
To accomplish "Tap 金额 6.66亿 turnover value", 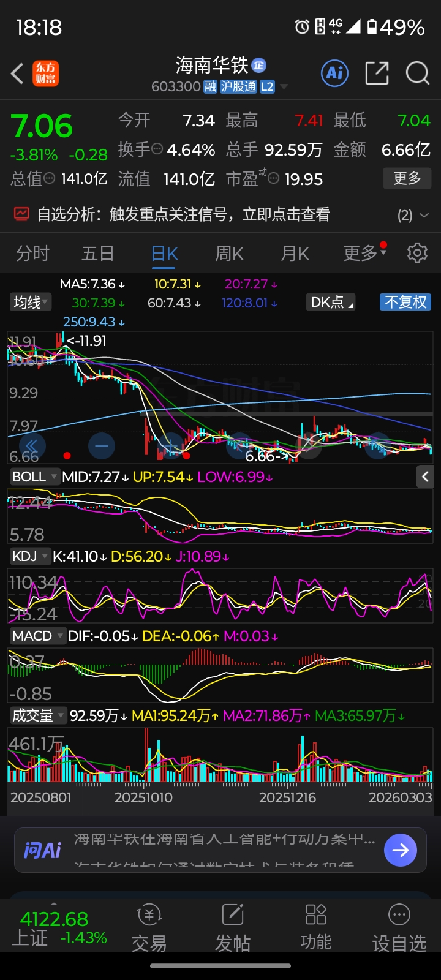I will click(382, 149).
